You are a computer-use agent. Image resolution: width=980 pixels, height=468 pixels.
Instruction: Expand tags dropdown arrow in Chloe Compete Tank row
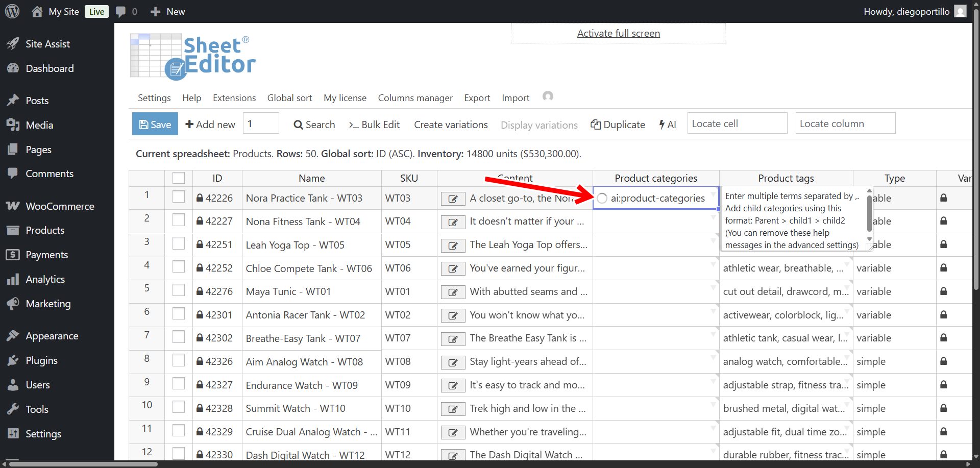click(x=847, y=264)
